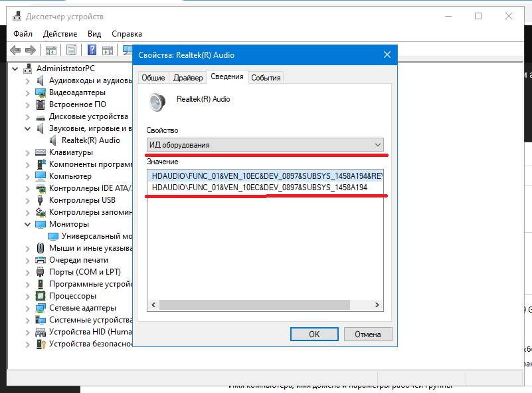The width and height of the screenshot is (532, 393).
Task: Toggle the Action pane toolbar icon
Action: [108, 51]
